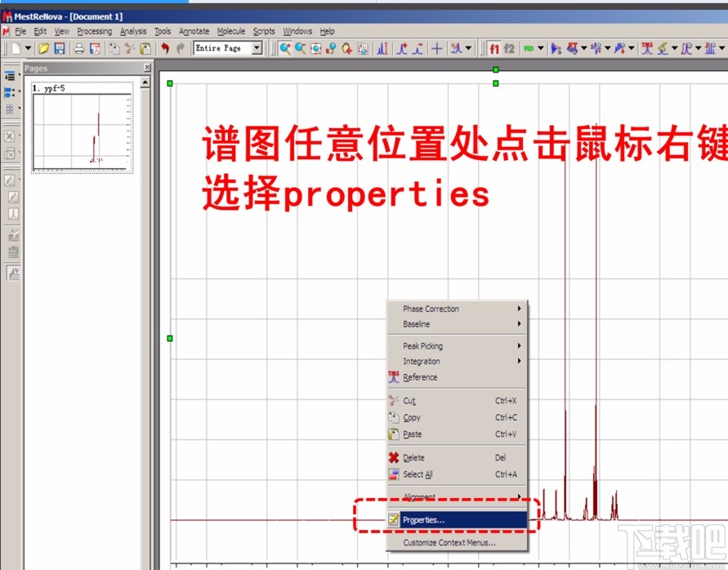728x570 pixels.
Task: Expand the Baseline context submenu
Action: pos(458,324)
